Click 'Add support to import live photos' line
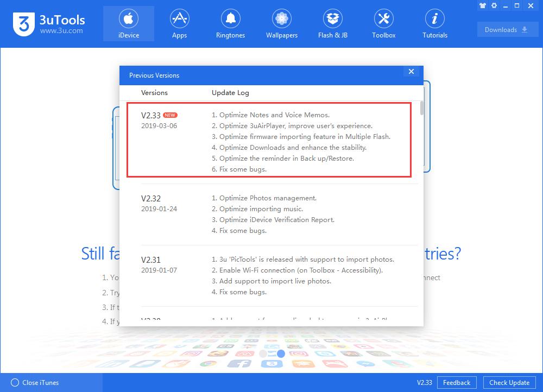543x392 pixels. pyautogui.click(x=271, y=281)
